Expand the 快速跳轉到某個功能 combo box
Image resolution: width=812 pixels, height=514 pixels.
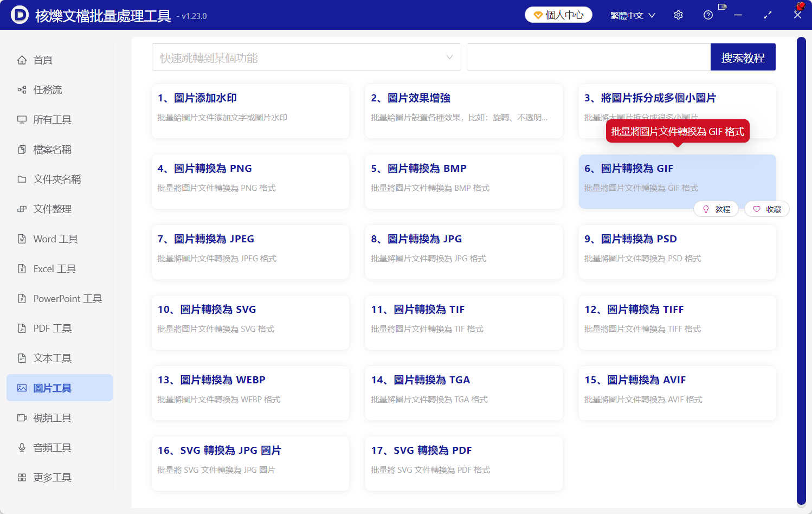coord(306,57)
